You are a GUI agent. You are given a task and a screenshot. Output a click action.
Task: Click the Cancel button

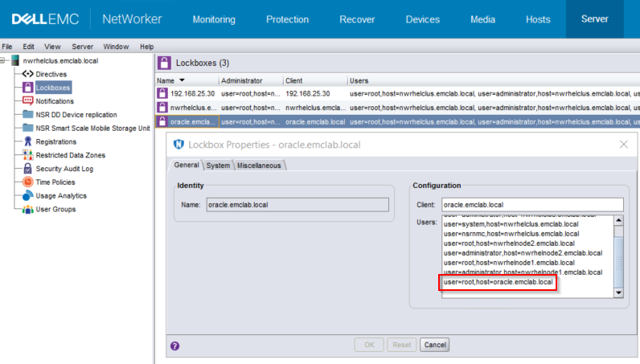click(435, 345)
